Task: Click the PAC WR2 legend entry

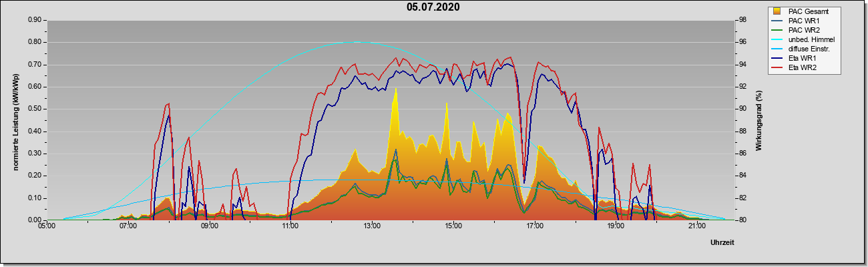Action: click(805, 30)
